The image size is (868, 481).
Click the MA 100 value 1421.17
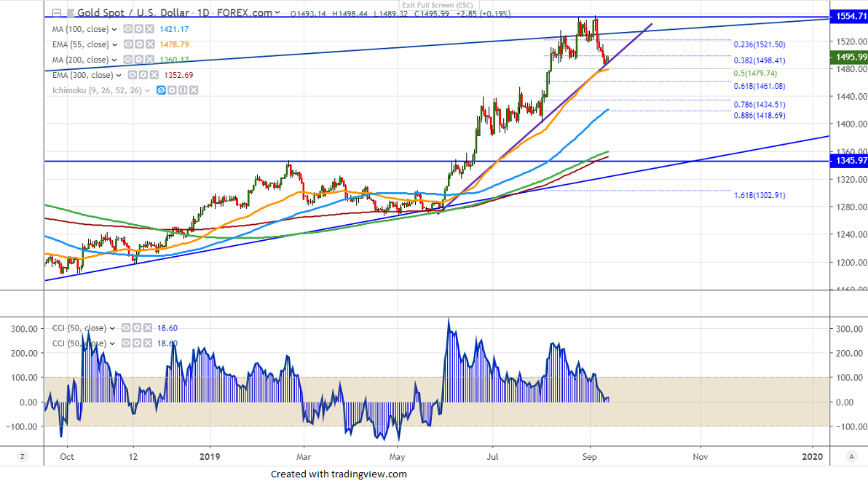[174, 29]
